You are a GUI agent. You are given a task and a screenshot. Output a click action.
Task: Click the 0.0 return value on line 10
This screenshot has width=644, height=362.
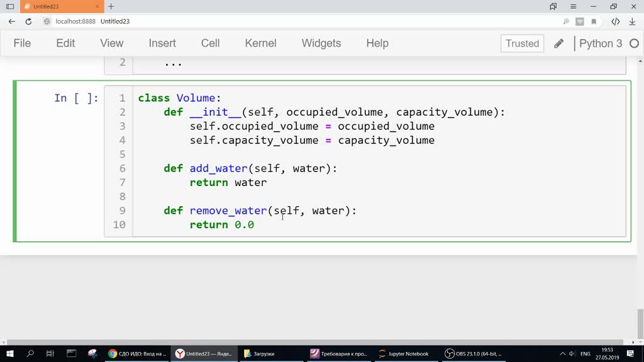pos(245,224)
